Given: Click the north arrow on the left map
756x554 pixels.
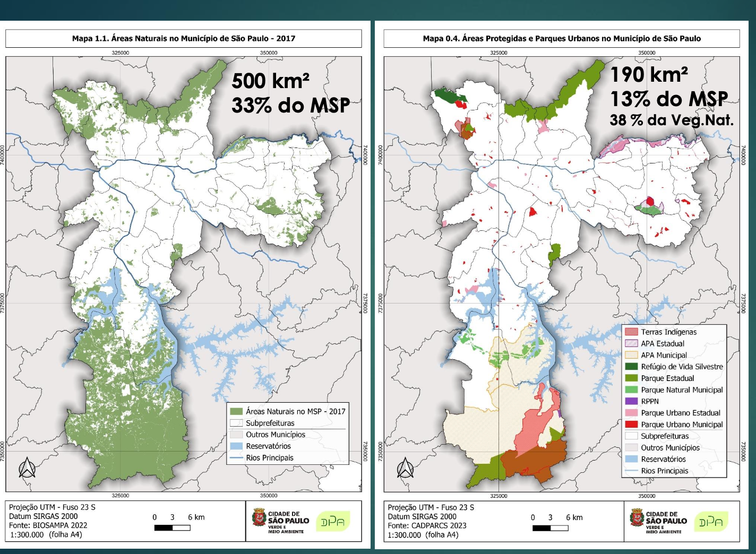Looking at the screenshot, I should click(x=27, y=468).
